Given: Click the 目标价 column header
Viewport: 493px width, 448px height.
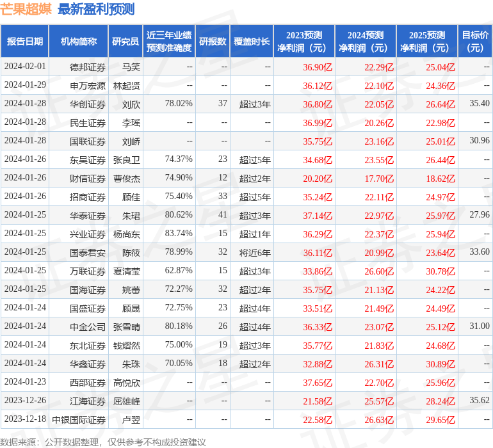Looking at the screenshot, I should click(475, 42).
